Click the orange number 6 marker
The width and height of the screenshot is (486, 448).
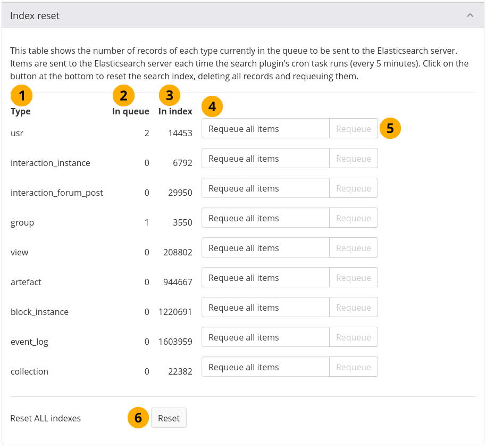pos(138,418)
